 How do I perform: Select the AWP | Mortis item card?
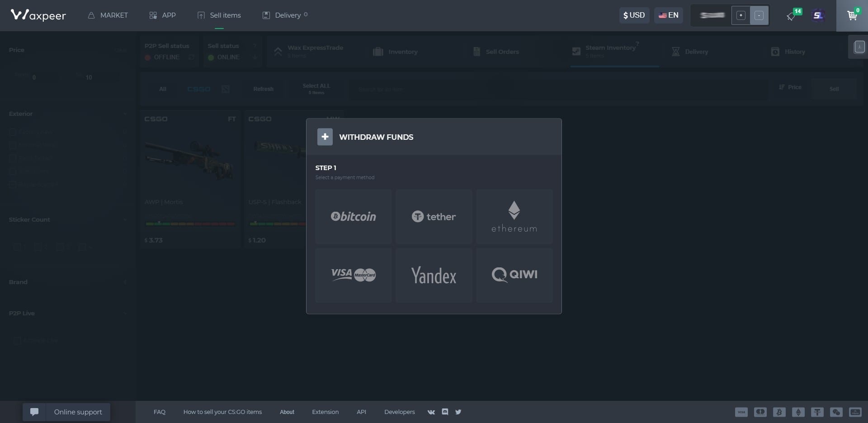click(x=190, y=179)
